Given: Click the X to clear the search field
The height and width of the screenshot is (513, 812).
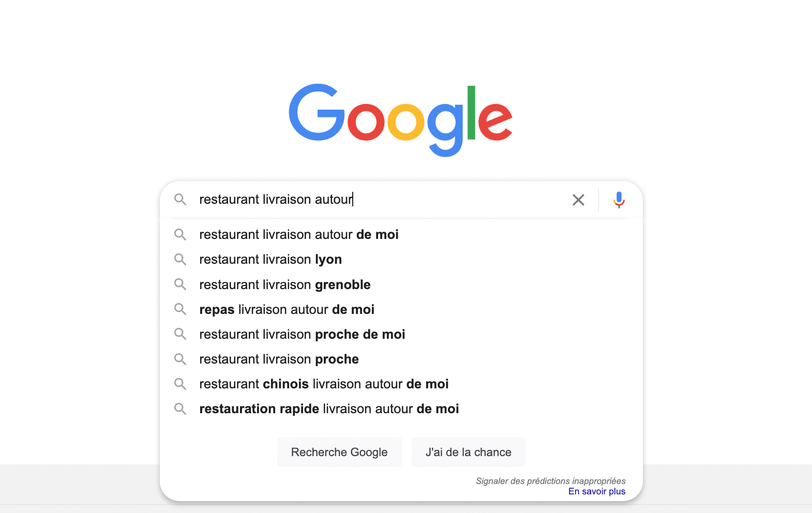Looking at the screenshot, I should click(578, 200).
